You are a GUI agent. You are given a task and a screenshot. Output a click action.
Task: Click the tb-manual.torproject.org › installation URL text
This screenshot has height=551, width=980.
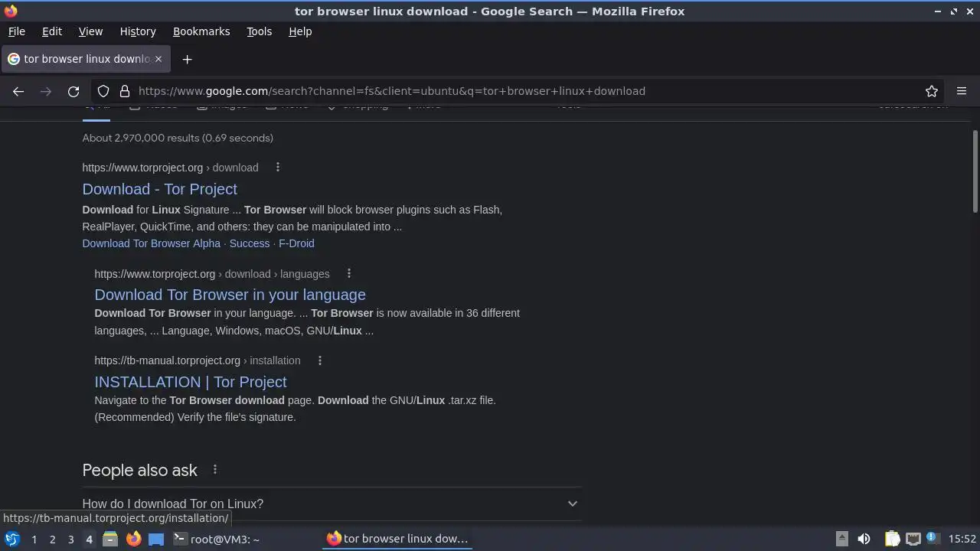tap(198, 360)
